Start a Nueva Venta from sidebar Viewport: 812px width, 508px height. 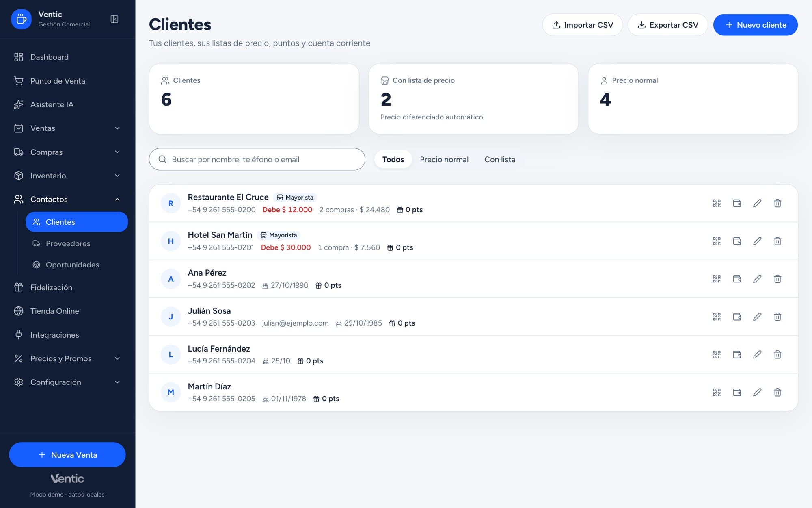(67, 455)
